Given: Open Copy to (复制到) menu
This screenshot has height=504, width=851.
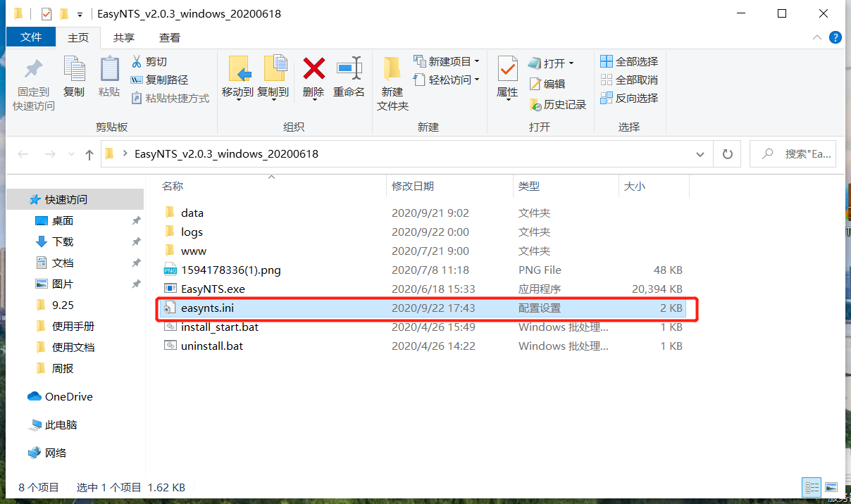Looking at the screenshot, I should tap(273, 78).
